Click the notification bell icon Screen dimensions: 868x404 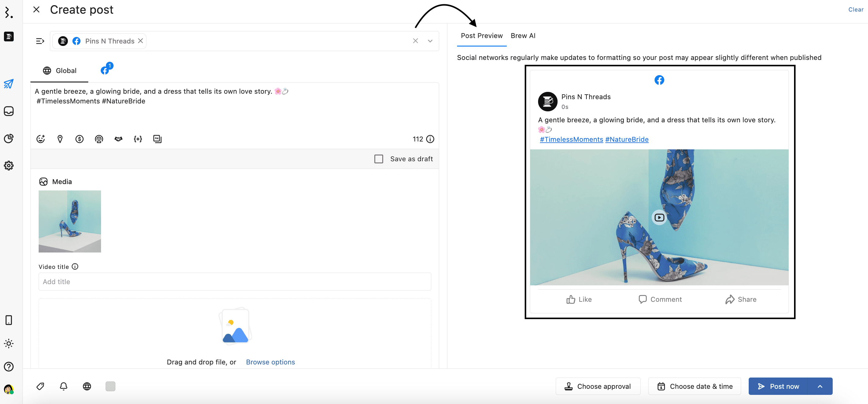(x=64, y=386)
